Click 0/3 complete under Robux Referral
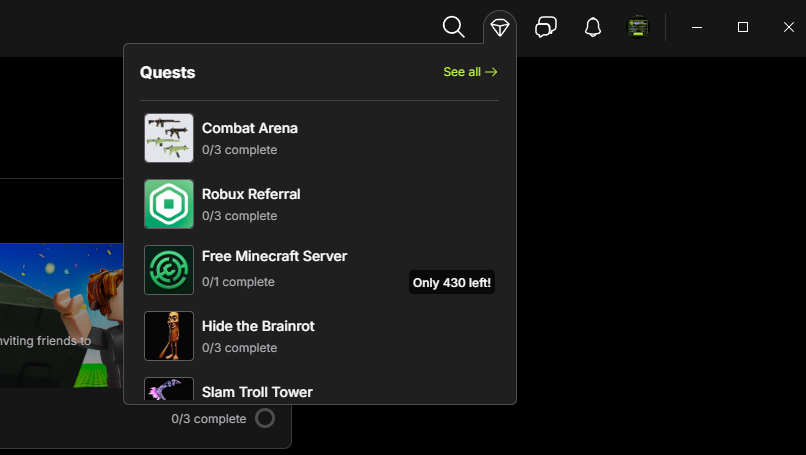This screenshot has height=455, width=806. tap(240, 215)
